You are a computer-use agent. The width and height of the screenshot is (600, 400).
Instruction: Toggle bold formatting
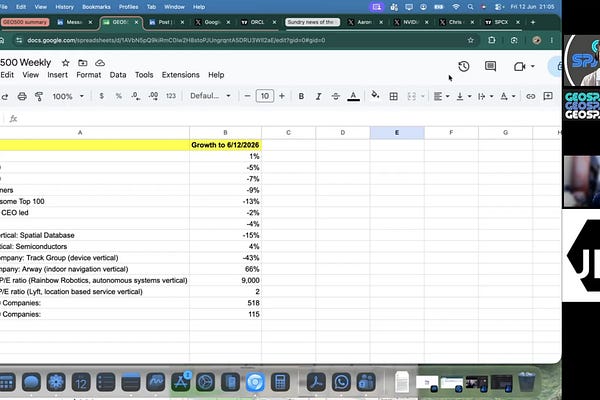tap(301, 96)
